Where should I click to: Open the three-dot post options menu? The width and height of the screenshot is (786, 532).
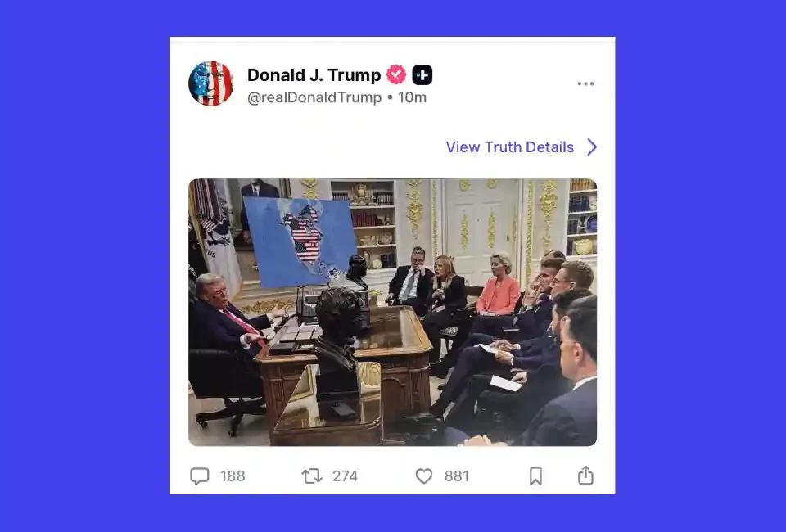(x=585, y=83)
